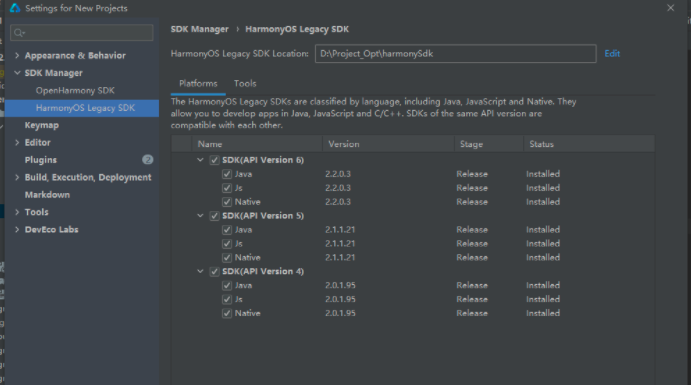The height and width of the screenshot is (385, 691).
Task: Click Release stage of API 5 Native
Action: click(x=472, y=258)
